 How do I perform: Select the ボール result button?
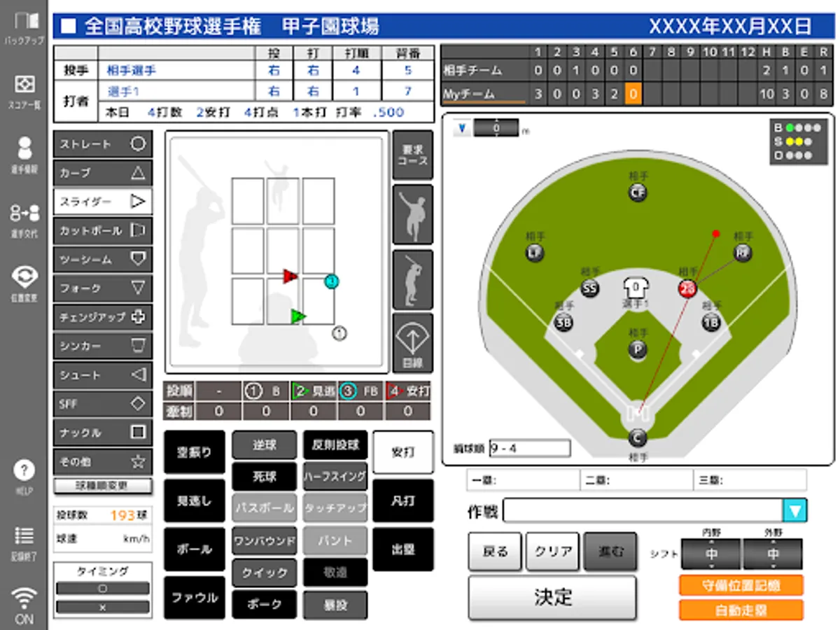point(195,549)
